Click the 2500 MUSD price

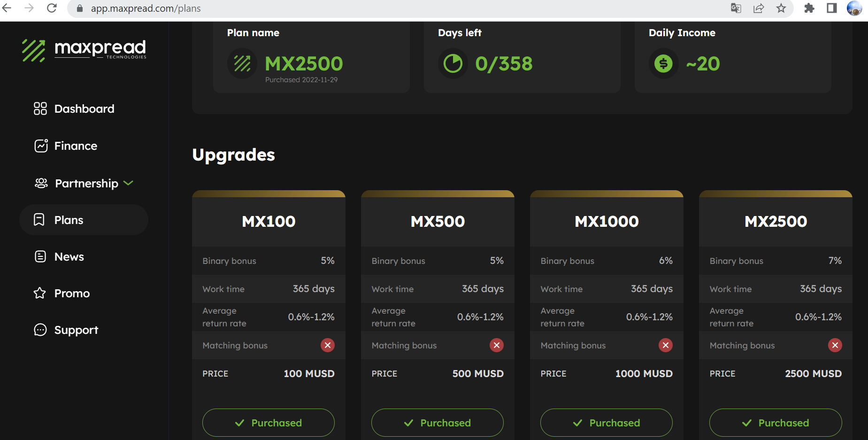coord(814,373)
